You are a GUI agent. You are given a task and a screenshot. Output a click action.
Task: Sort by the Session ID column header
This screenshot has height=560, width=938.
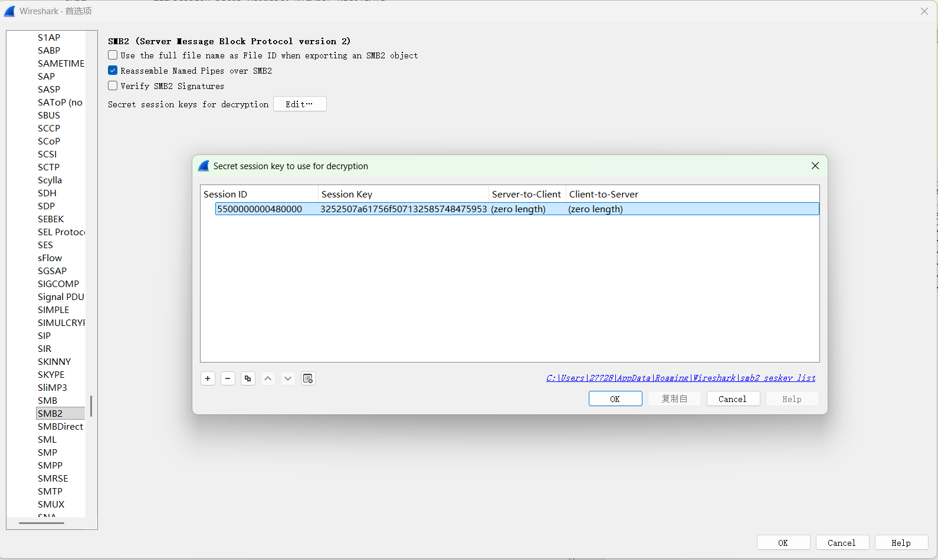[x=258, y=195]
